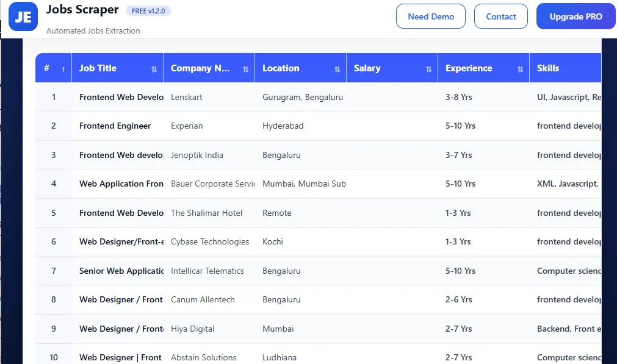This screenshot has width=617, height=364.
Task: Click the ascending arrow beside the # header
Action: (x=63, y=68)
